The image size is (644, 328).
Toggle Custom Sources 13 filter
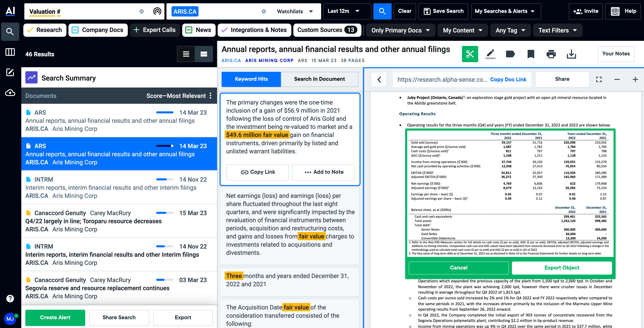pos(327,30)
